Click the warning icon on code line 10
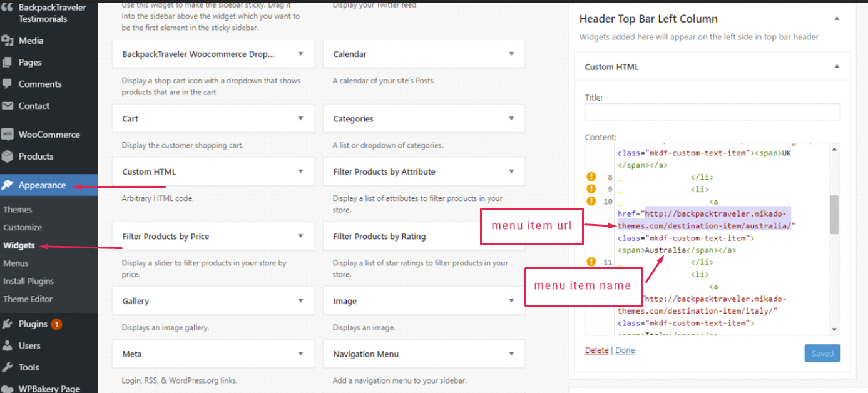868x393 pixels. 591,201
